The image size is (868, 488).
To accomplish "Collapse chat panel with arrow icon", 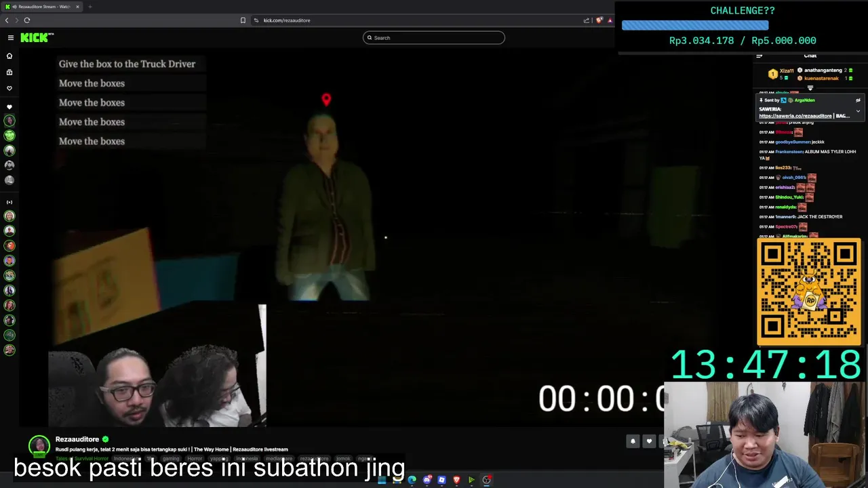I will tap(759, 56).
